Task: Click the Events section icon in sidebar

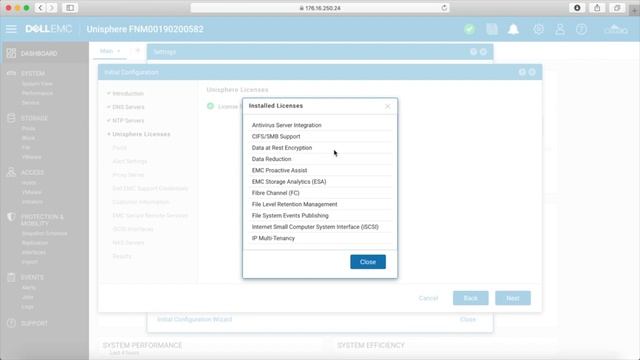Action: [x=11, y=278]
